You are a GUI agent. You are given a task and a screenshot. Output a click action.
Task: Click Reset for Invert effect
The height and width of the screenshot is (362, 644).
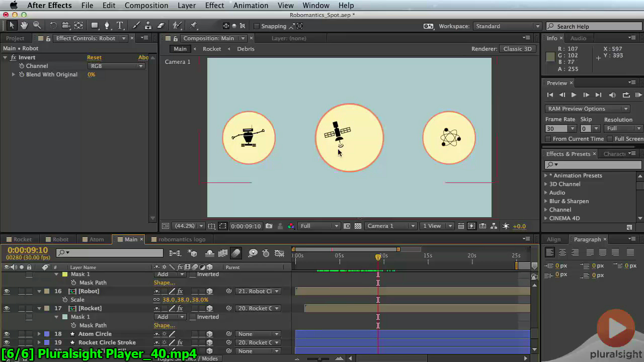pos(94,57)
